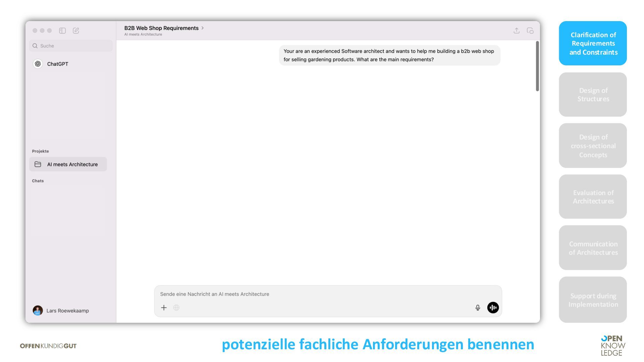The width and height of the screenshot is (644, 362).
Task: Click Support during Implementation button
Action: pos(593,300)
